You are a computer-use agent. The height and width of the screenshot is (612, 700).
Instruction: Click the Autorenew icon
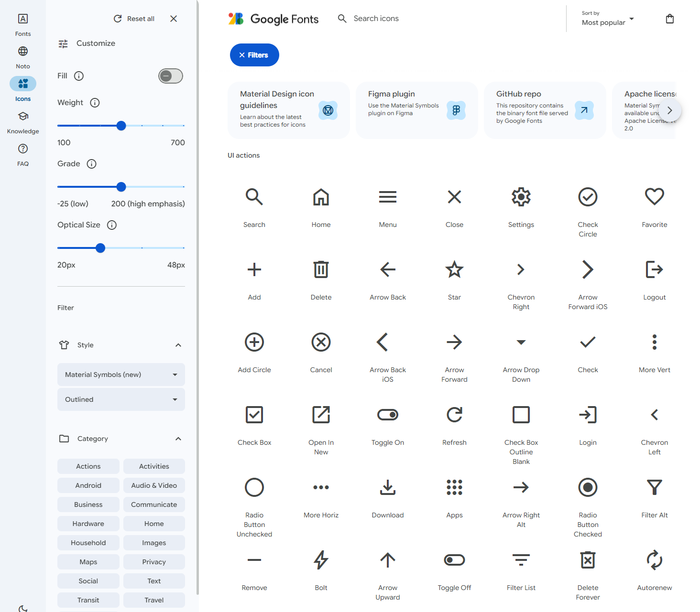point(654,560)
